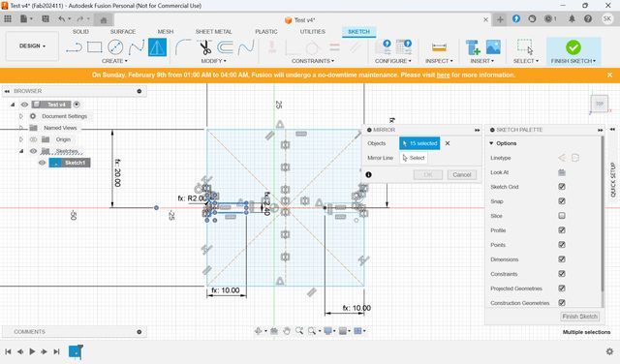
Task: Toggle the Sketch Grid checkbox
Action: tap(562, 187)
